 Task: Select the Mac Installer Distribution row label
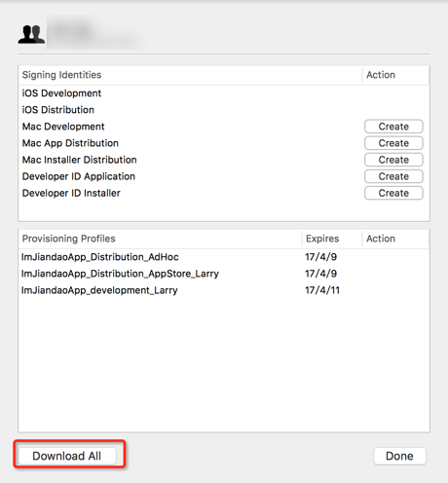[x=79, y=160]
